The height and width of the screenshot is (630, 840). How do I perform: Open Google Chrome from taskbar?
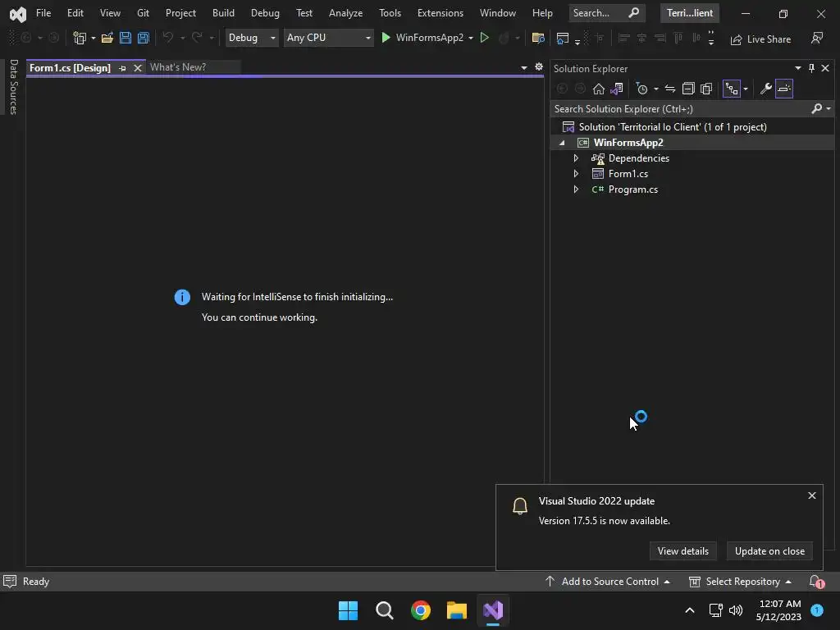point(421,610)
